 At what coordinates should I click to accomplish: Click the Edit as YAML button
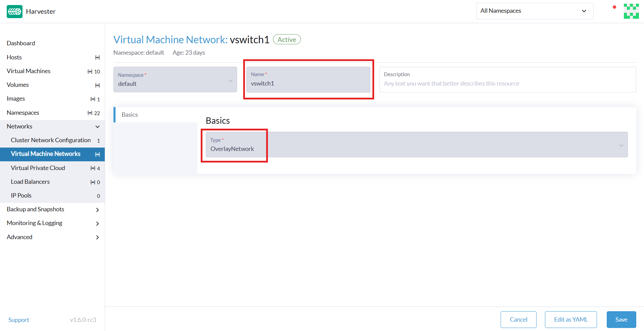click(x=570, y=319)
